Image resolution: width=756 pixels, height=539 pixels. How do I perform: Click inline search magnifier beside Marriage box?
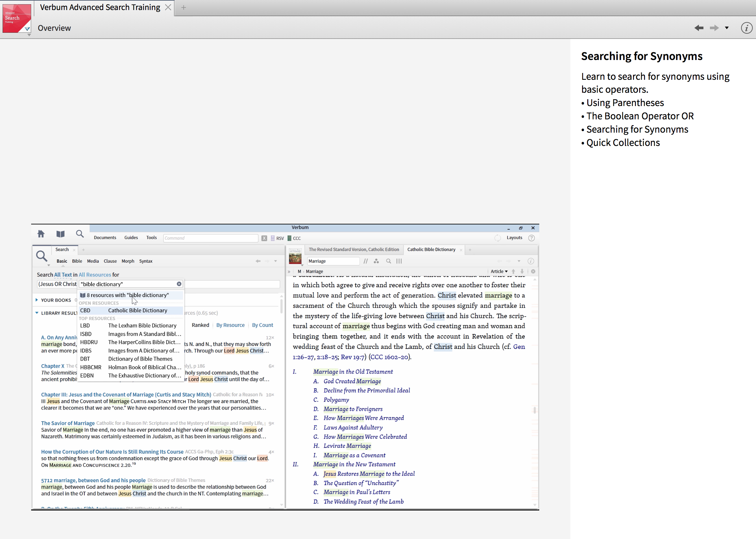click(x=388, y=261)
